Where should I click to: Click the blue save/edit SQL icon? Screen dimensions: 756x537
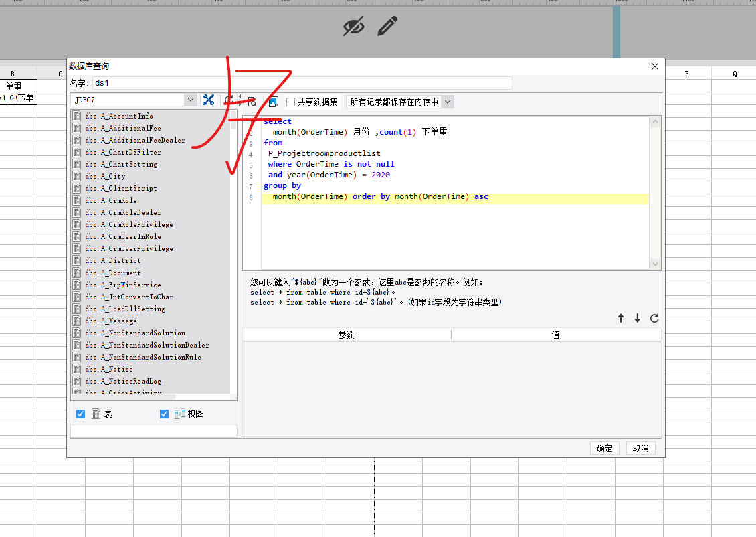tap(274, 102)
